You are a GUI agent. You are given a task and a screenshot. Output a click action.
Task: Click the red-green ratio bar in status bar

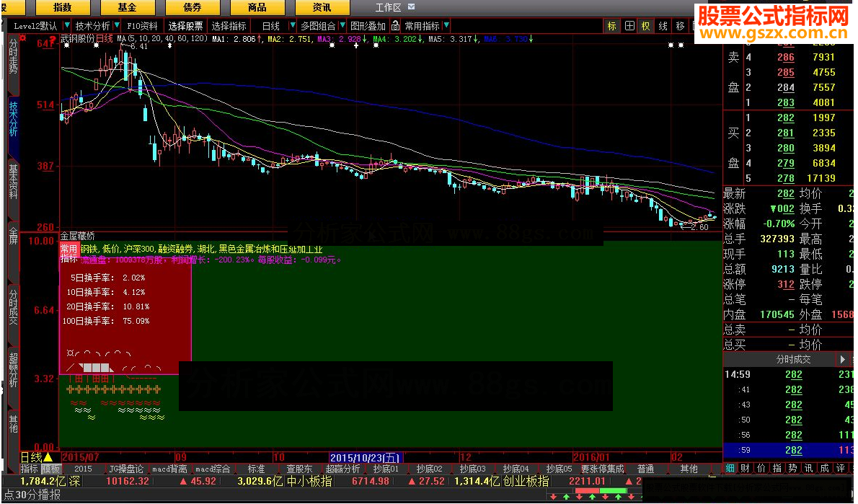point(601,492)
